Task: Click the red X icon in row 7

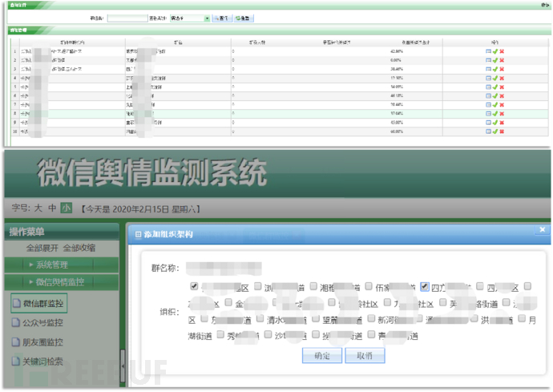Action: [x=502, y=105]
